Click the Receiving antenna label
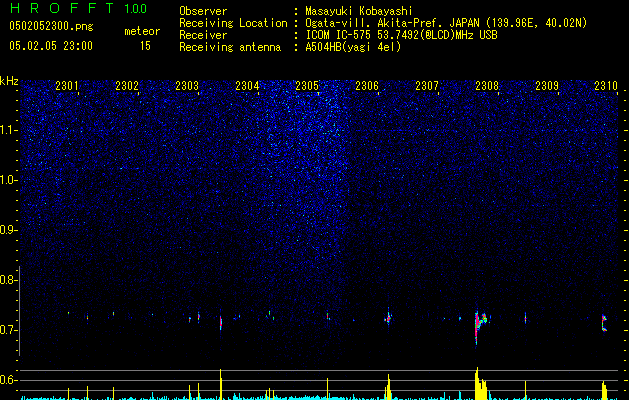The image size is (629, 400). click(x=230, y=47)
